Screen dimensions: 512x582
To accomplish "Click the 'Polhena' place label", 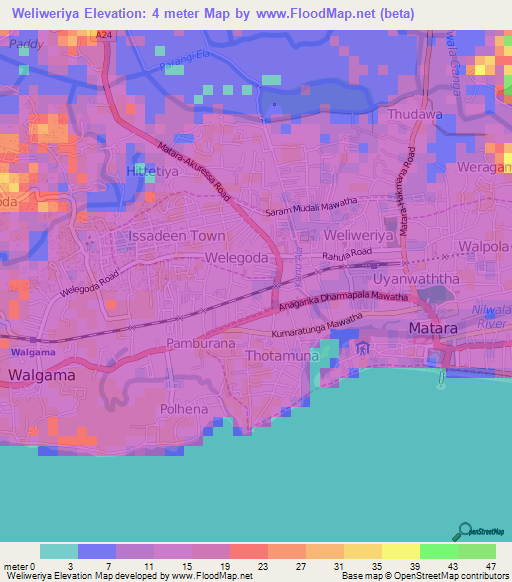I will point(184,409).
